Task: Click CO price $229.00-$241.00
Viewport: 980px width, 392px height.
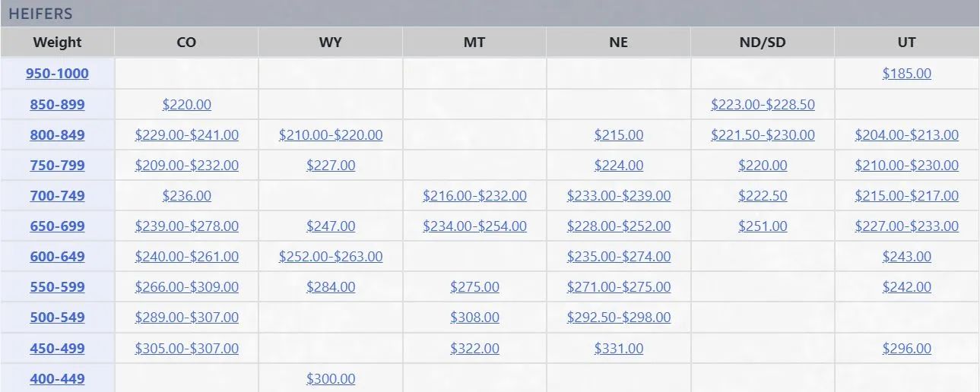Action: coord(186,135)
